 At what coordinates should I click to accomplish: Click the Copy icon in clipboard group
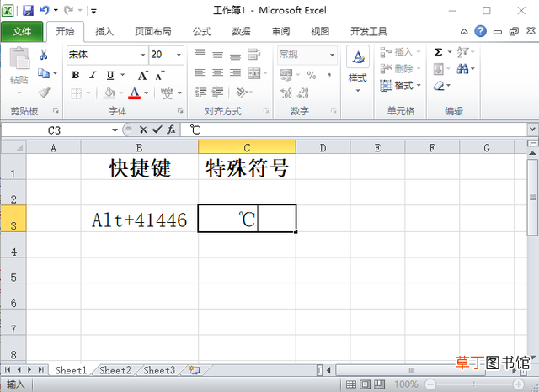tap(44, 73)
